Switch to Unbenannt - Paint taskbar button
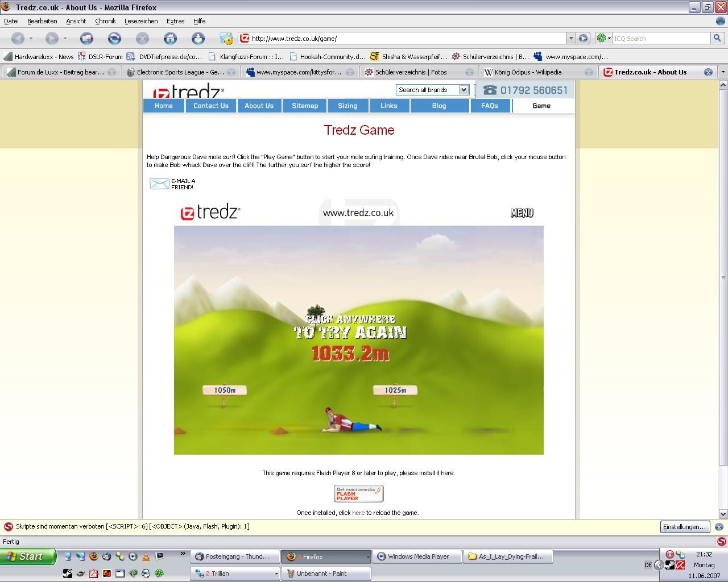 pyautogui.click(x=326, y=573)
